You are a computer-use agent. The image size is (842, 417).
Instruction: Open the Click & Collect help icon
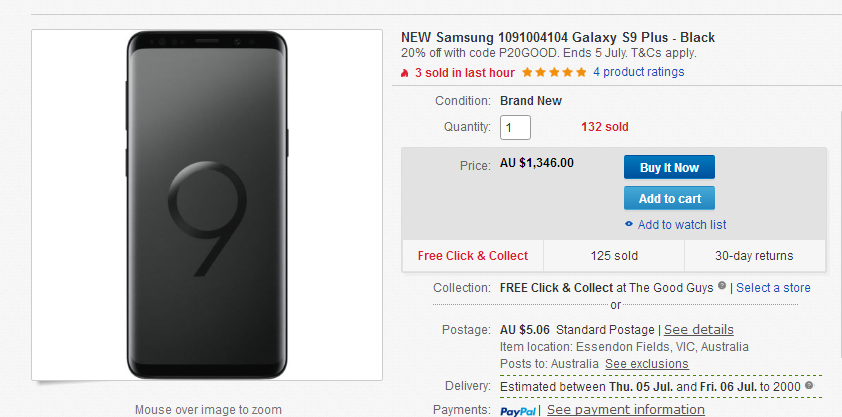[722, 286]
